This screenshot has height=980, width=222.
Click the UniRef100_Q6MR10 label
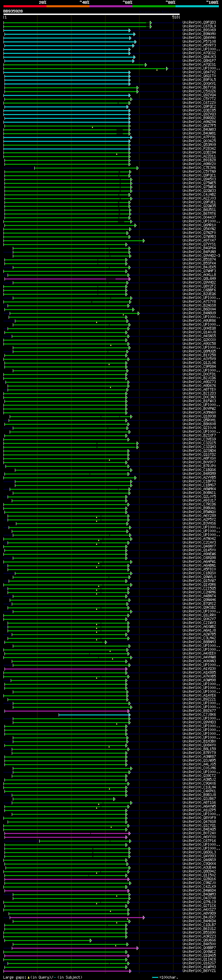coord(199,225)
